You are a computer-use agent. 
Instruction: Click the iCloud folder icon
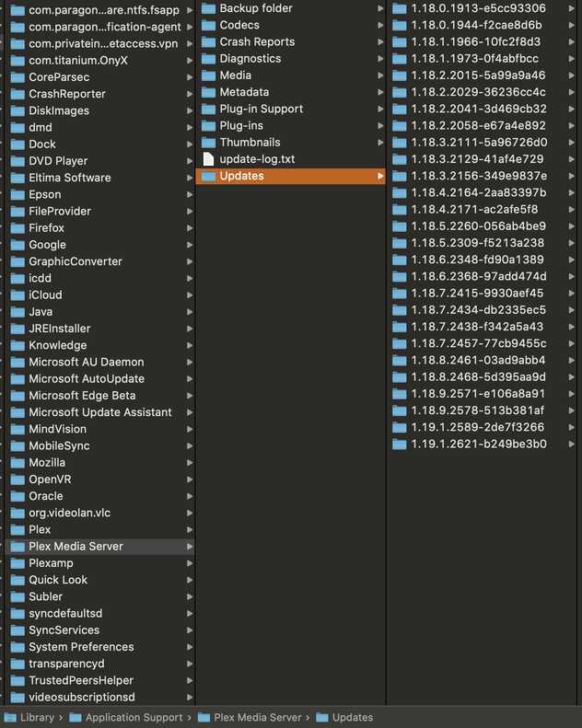(17, 295)
